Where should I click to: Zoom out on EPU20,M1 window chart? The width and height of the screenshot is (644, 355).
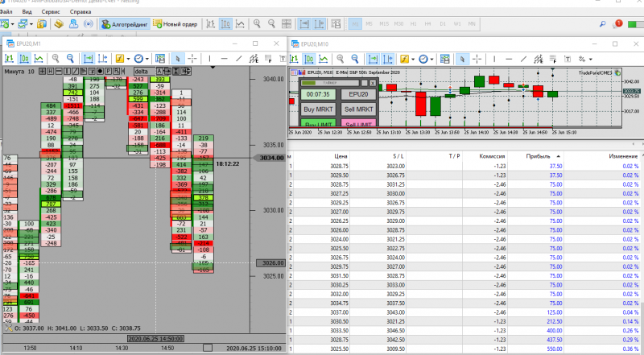point(70,59)
